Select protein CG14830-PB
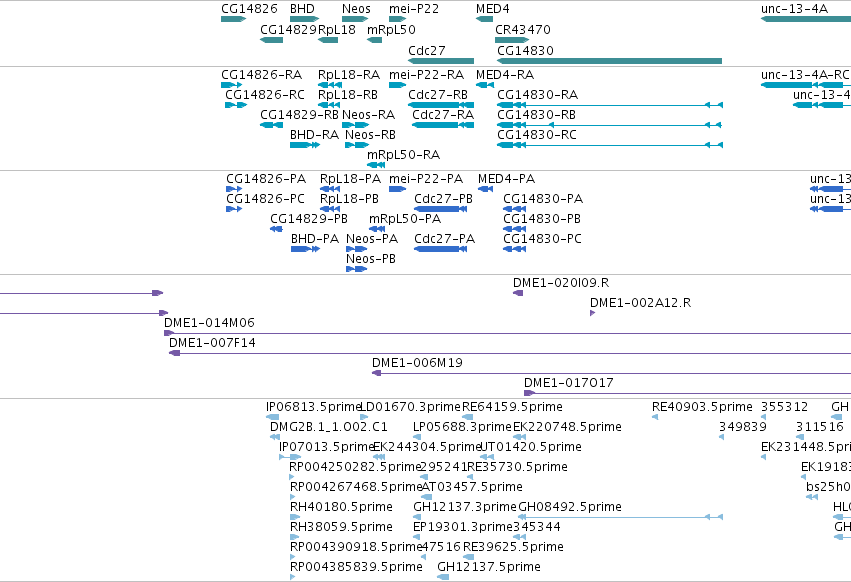The width and height of the screenshot is (851, 582). tap(515, 230)
